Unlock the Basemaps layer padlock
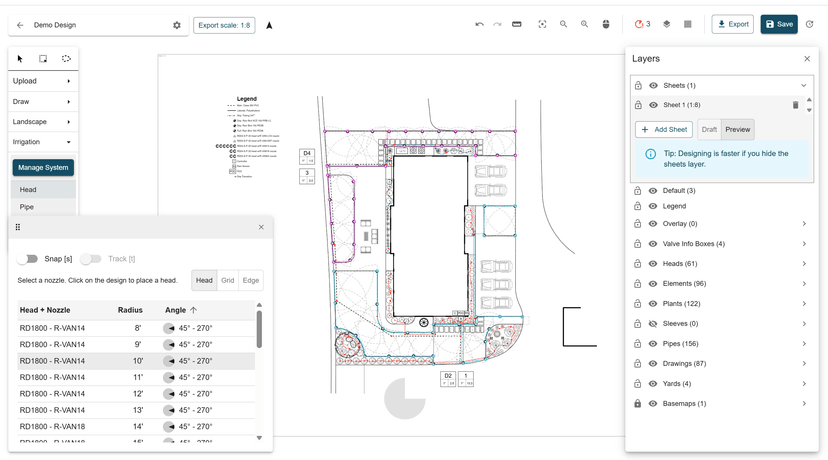Image resolution: width=828 pixels, height=460 pixels. coord(638,404)
